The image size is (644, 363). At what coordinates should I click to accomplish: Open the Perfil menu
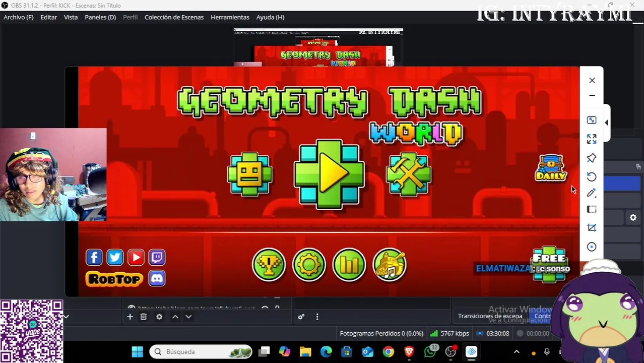pos(130,17)
